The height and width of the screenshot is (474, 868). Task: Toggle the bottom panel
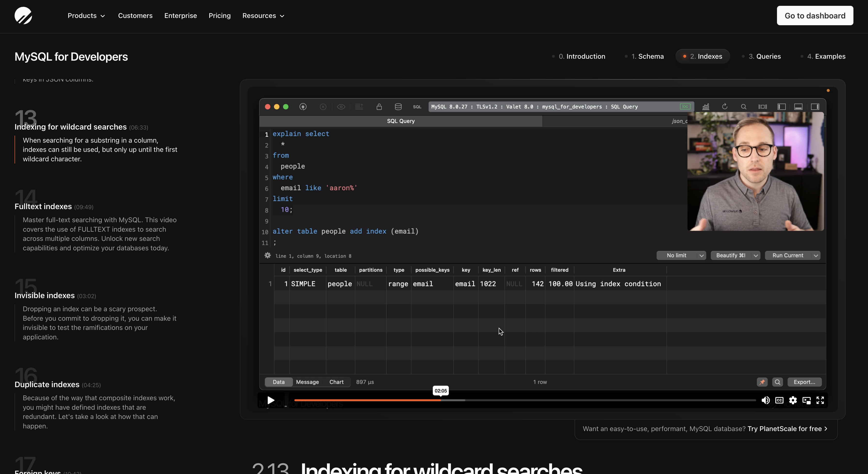point(798,107)
